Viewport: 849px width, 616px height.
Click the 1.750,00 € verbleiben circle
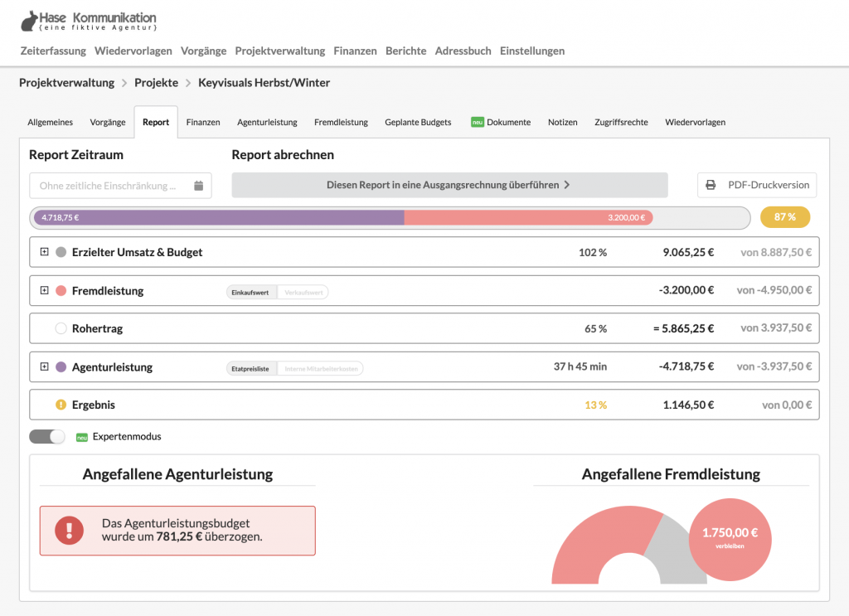point(730,539)
